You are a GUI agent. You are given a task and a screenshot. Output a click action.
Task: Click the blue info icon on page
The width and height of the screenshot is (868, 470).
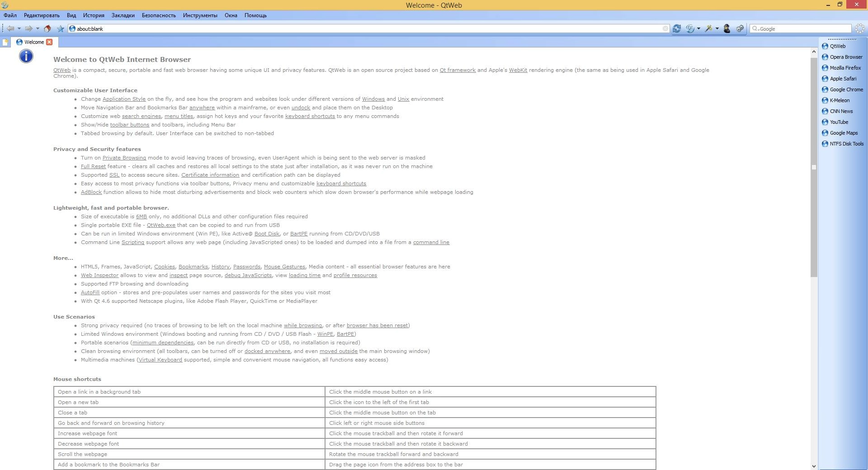pyautogui.click(x=26, y=56)
